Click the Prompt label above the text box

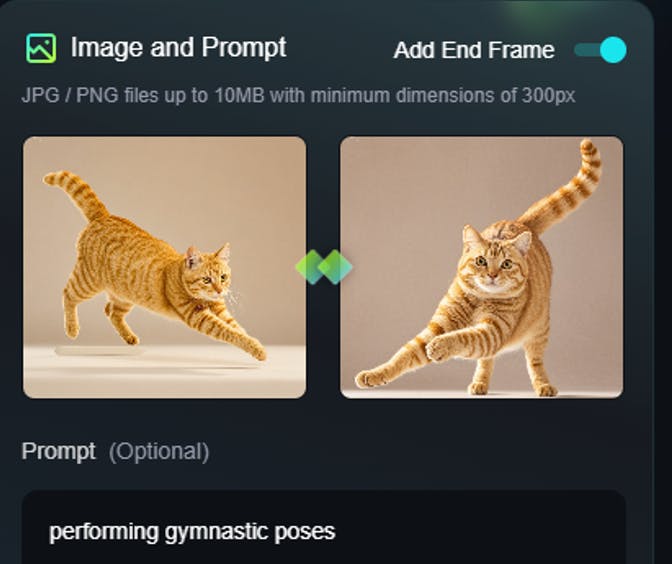click(58, 451)
